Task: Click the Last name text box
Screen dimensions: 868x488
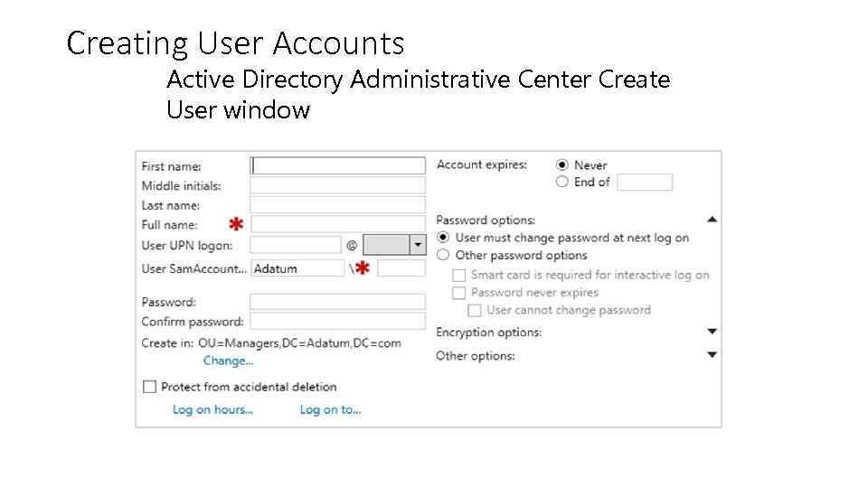Action: tap(337, 205)
